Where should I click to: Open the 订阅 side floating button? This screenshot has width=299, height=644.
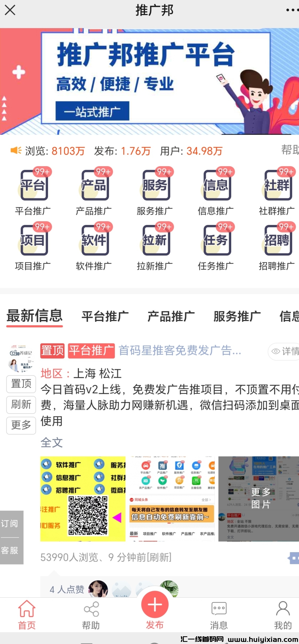[10, 523]
